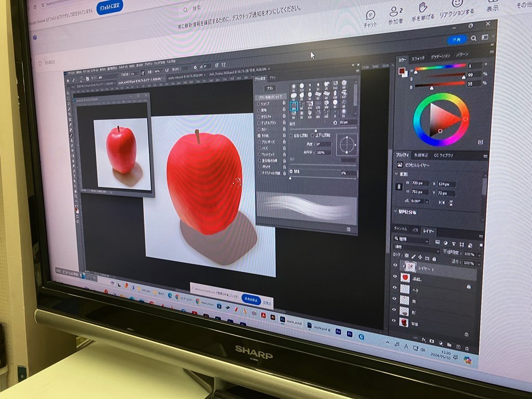Click the add layer mask icon

point(432,341)
